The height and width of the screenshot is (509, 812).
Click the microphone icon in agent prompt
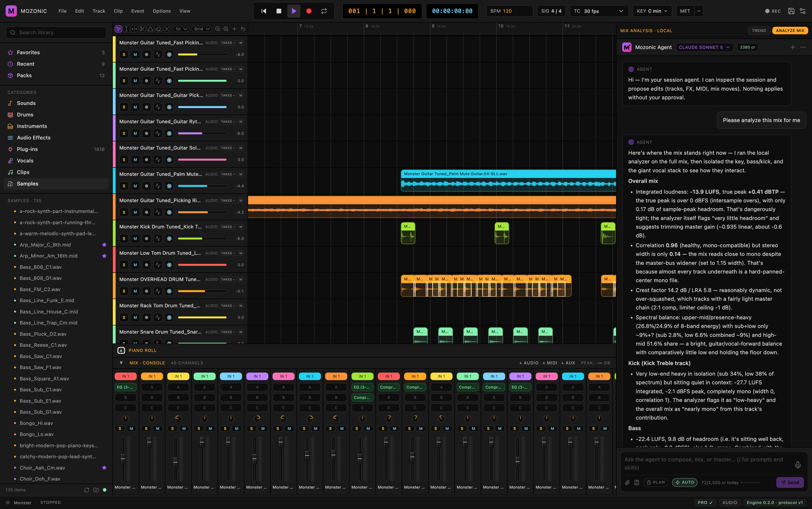coord(798,465)
